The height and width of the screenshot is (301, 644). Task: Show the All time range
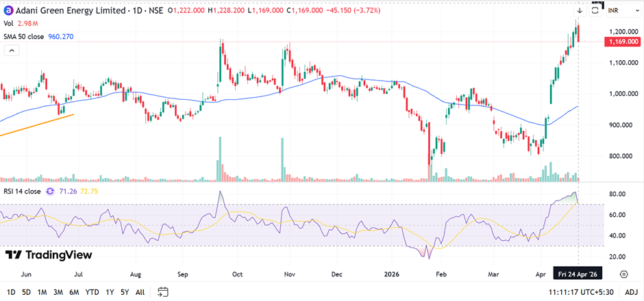tap(140, 292)
